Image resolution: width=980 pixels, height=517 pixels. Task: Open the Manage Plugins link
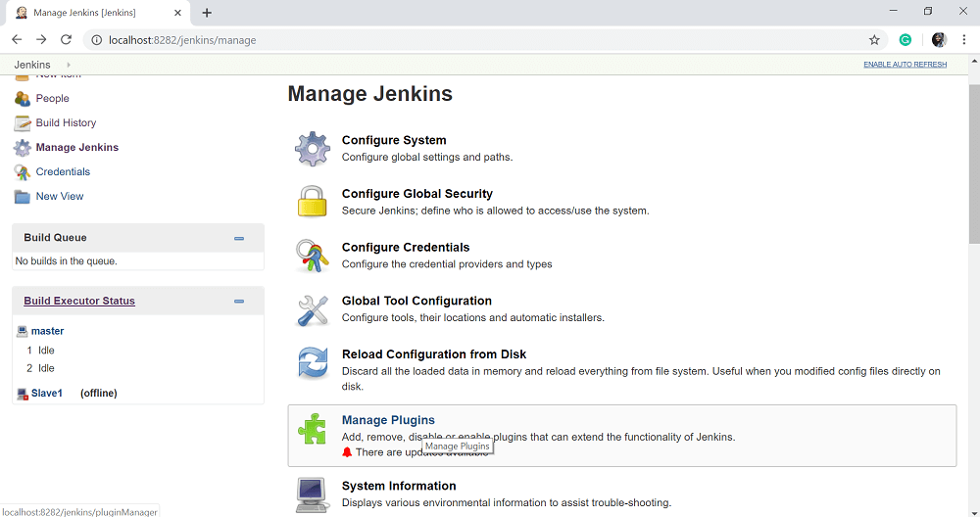(388, 420)
